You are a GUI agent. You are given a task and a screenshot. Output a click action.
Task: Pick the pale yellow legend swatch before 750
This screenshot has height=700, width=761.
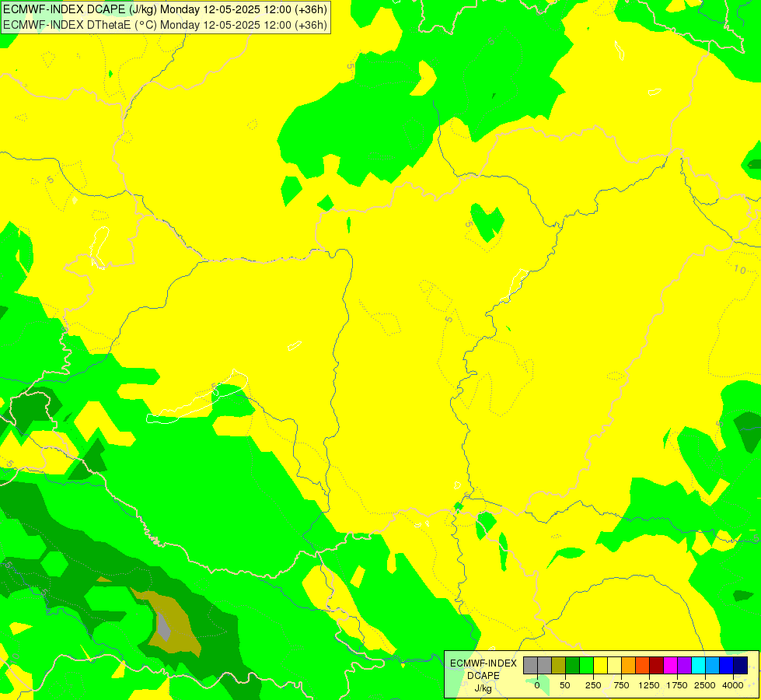coord(614,666)
